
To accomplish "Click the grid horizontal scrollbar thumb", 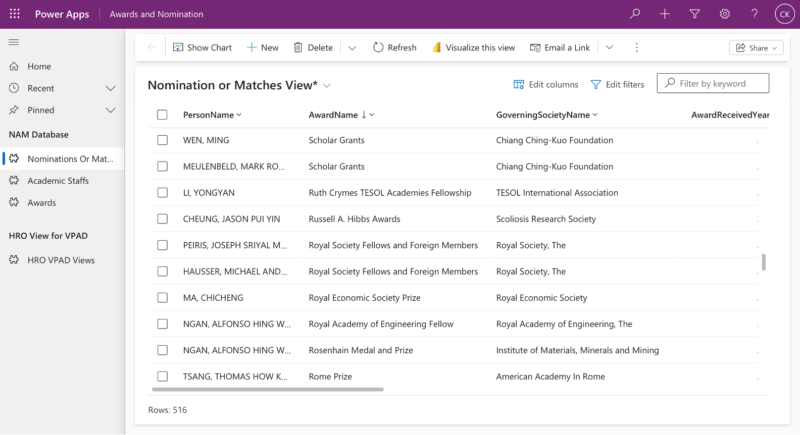I will [268, 390].
